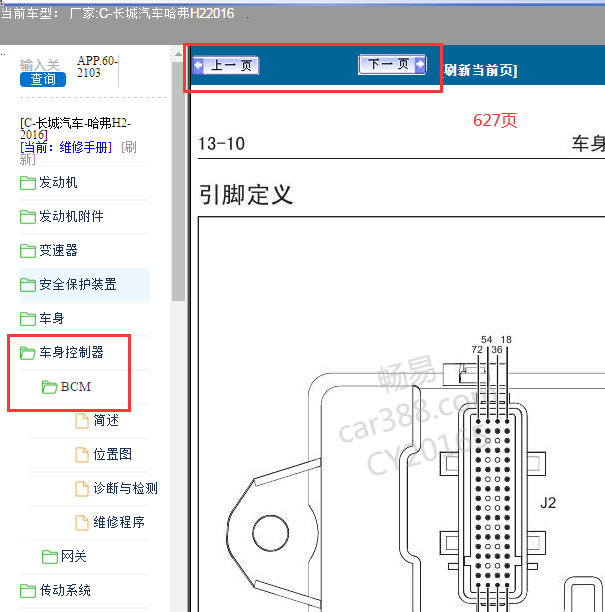Click the 变速器 folder icon

point(28,251)
